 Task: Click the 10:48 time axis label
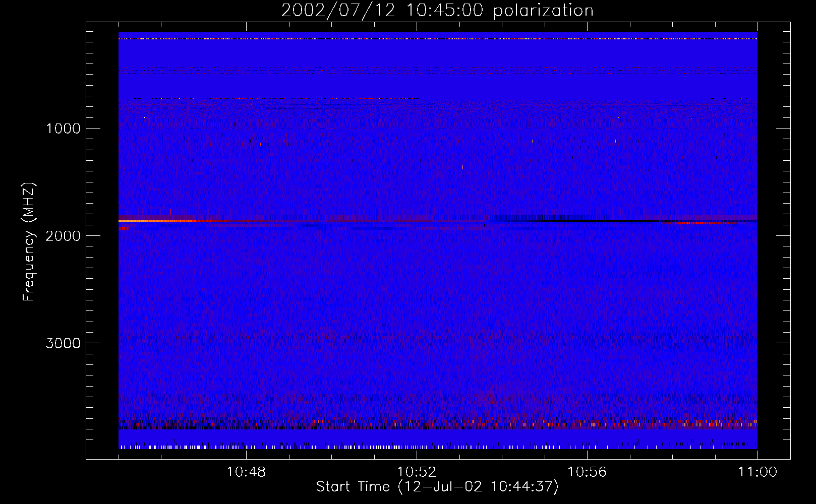click(x=246, y=472)
